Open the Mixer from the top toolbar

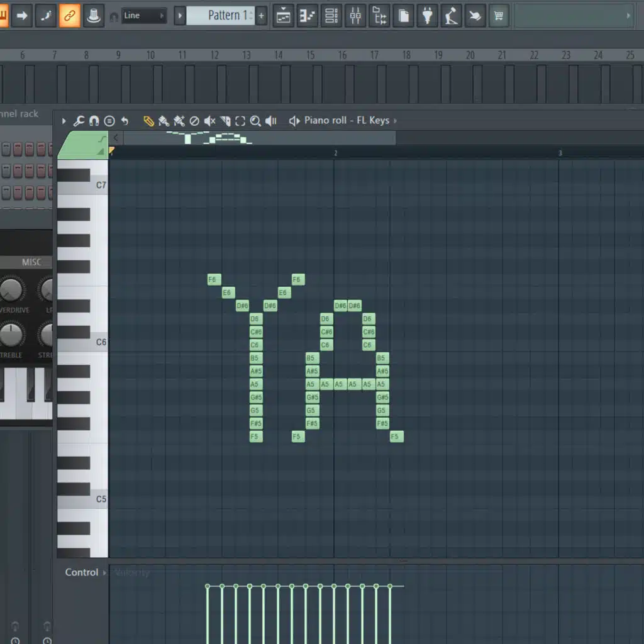(x=355, y=16)
